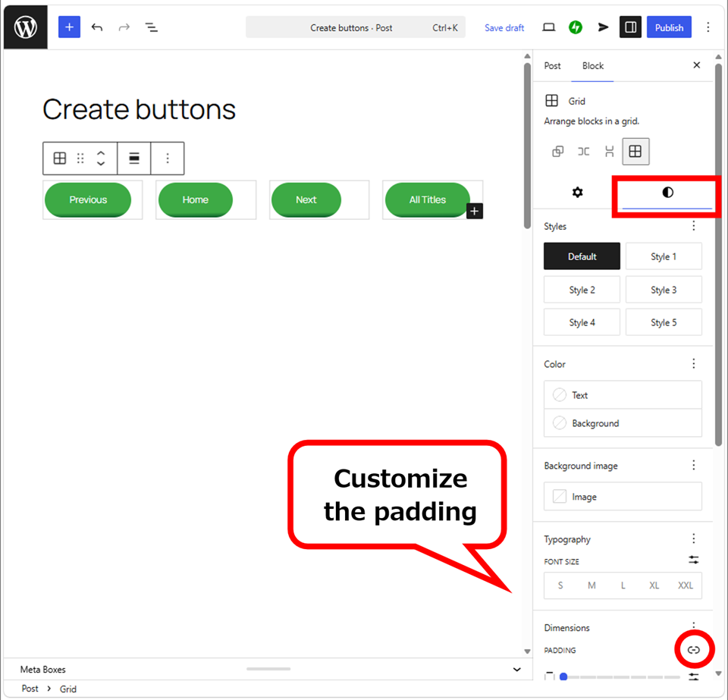Click the Next button
This screenshot has height=700, width=728.
[306, 199]
